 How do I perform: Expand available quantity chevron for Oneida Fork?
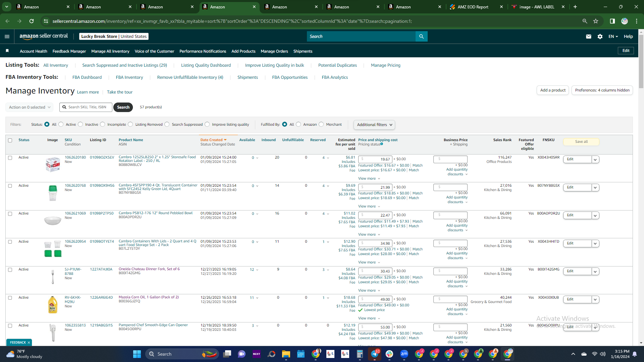point(257,270)
